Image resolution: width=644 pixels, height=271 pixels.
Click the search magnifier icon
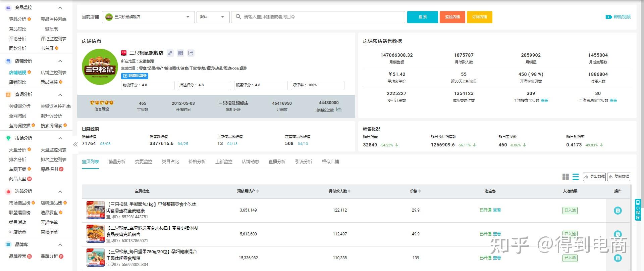(x=238, y=17)
